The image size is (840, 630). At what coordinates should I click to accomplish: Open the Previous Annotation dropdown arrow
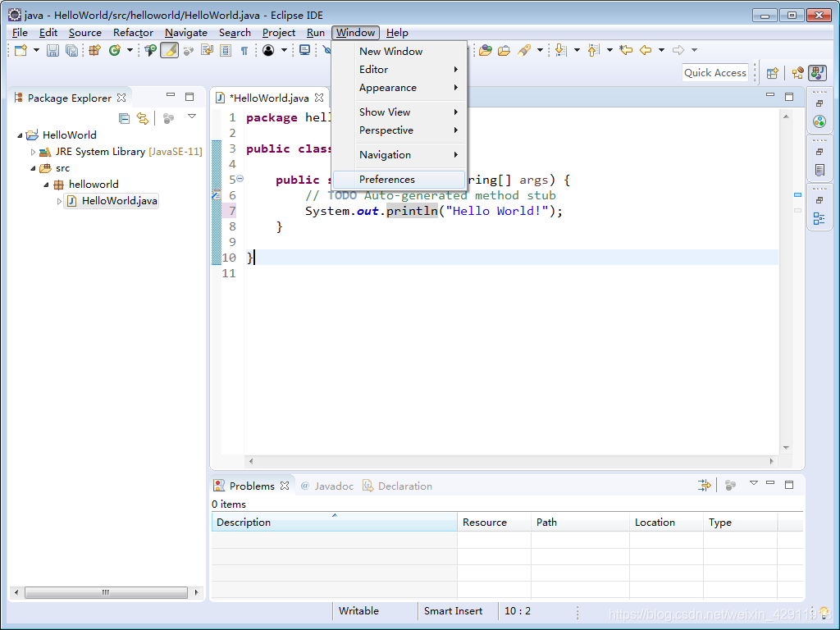tap(609, 50)
